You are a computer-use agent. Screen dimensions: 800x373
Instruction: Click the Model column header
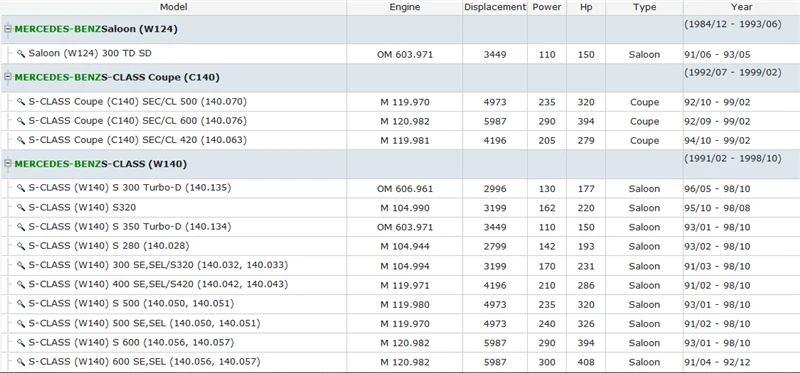click(173, 7)
